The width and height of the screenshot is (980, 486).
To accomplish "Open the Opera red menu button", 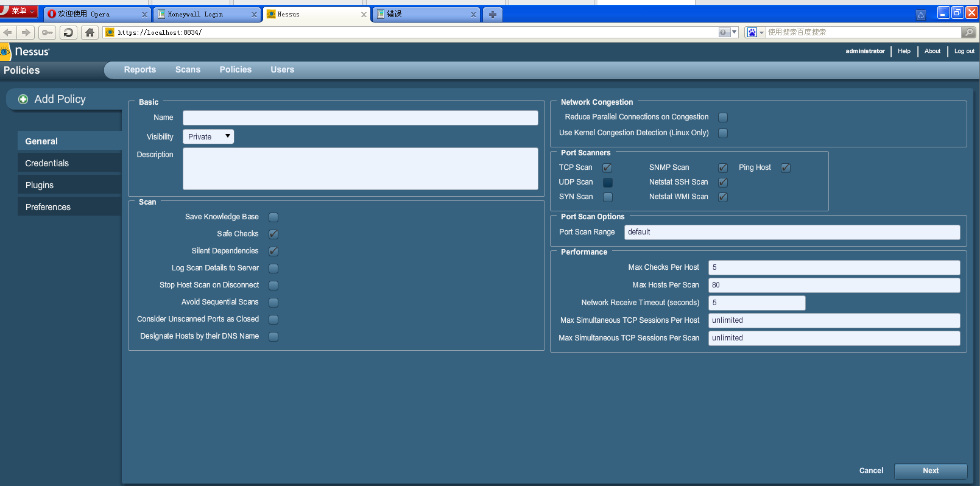I will click(19, 12).
